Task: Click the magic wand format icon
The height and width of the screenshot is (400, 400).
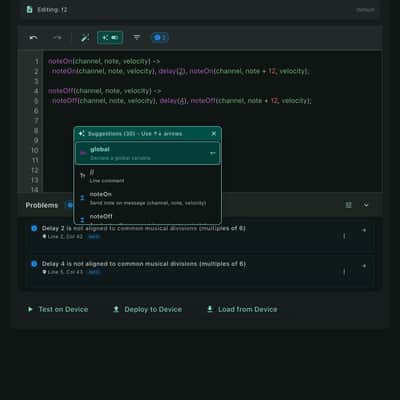Action: [x=85, y=38]
